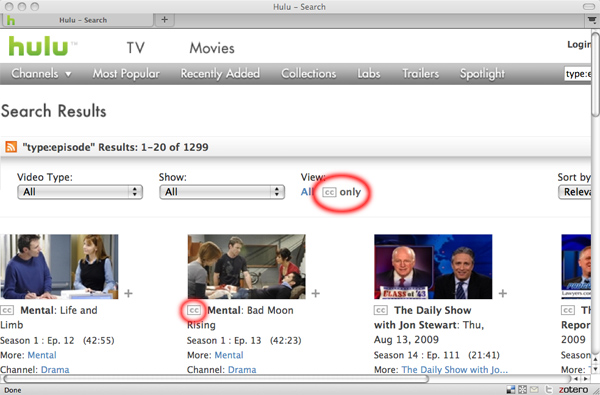Click vertical scrollbar up arrow
Screen dimensions: 600x395
click(x=596, y=360)
